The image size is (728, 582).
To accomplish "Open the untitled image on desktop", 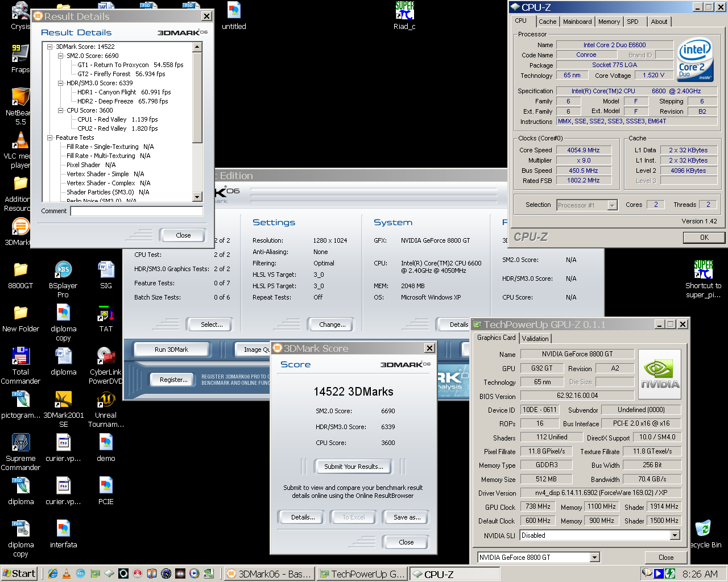I will click(234, 15).
